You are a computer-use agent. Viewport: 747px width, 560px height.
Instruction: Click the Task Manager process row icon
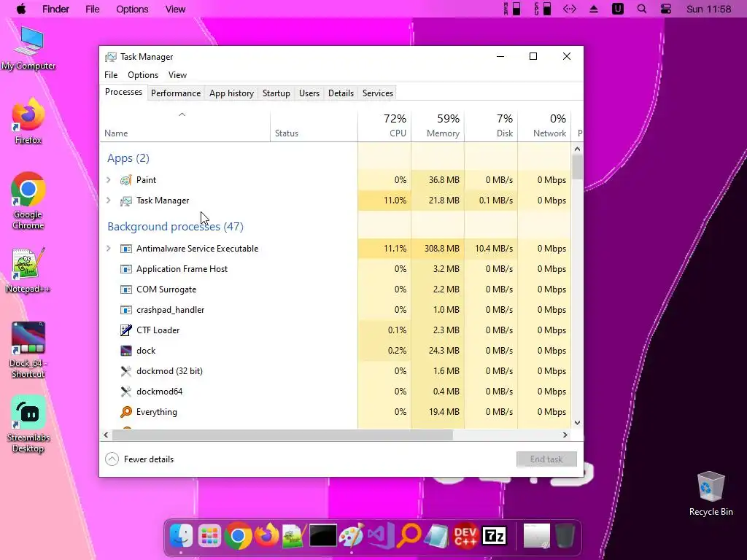tap(125, 201)
